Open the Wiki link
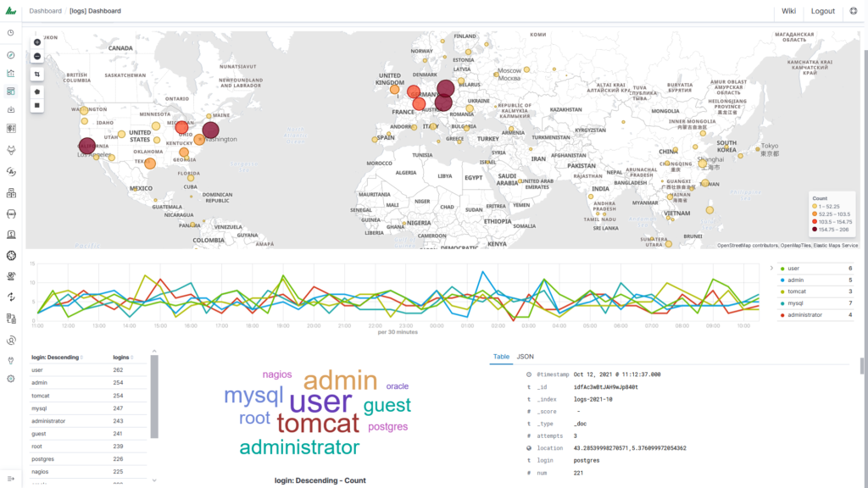The image size is (868, 488). pyautogui.click(x=788, y=11)
